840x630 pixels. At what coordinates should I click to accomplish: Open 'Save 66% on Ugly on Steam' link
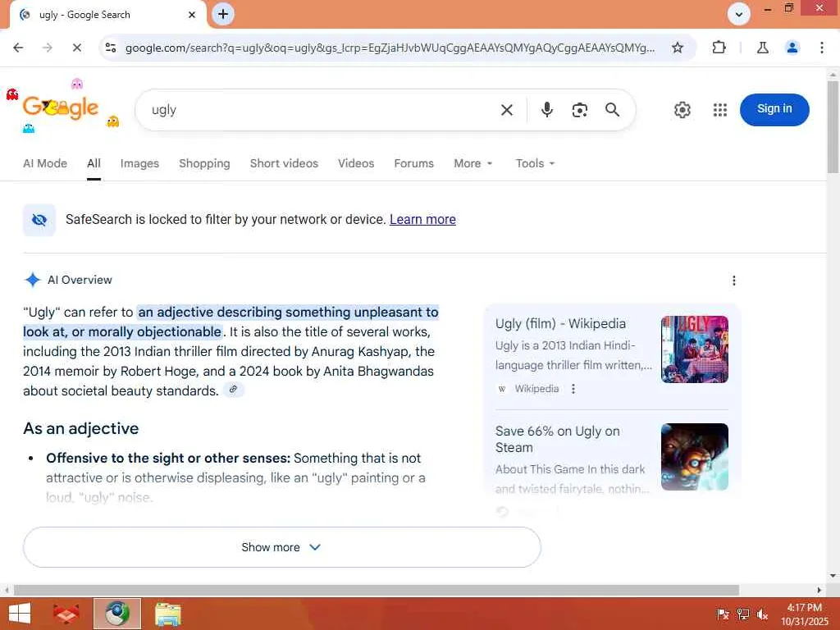[557, 439]
